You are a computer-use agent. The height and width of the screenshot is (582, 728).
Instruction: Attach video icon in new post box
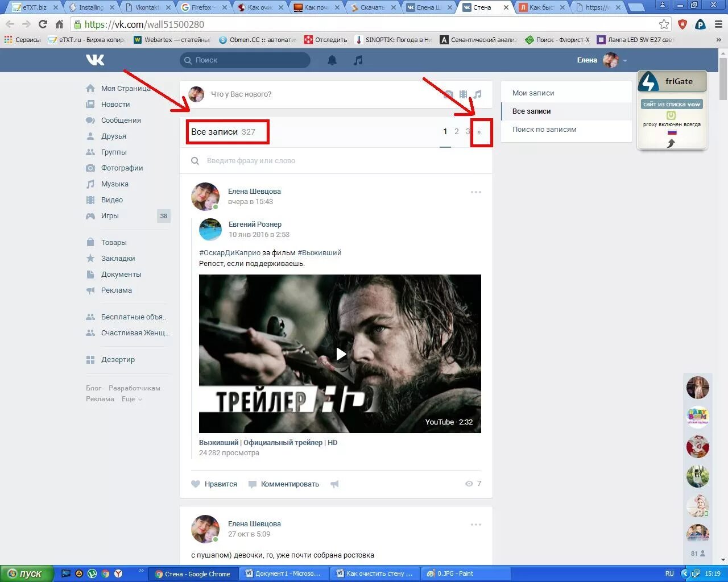[x=463, y=94]
